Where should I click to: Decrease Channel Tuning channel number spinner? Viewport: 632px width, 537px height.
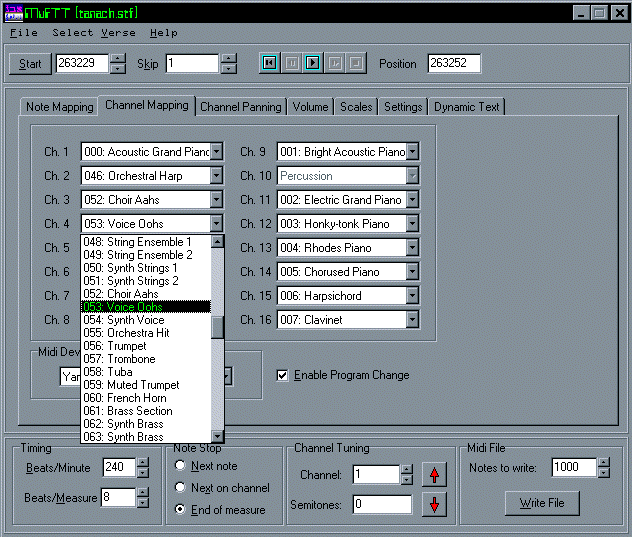click(407, 479)
